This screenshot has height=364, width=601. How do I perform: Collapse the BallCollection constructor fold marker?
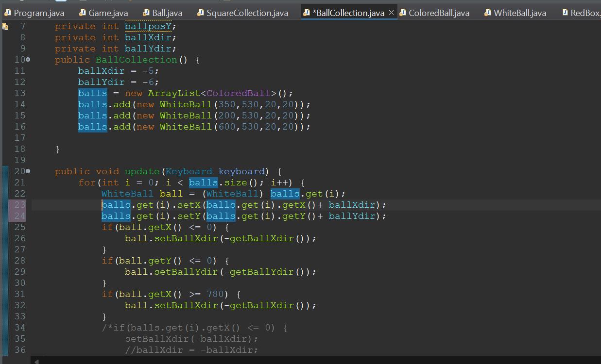tap(29, 59)
